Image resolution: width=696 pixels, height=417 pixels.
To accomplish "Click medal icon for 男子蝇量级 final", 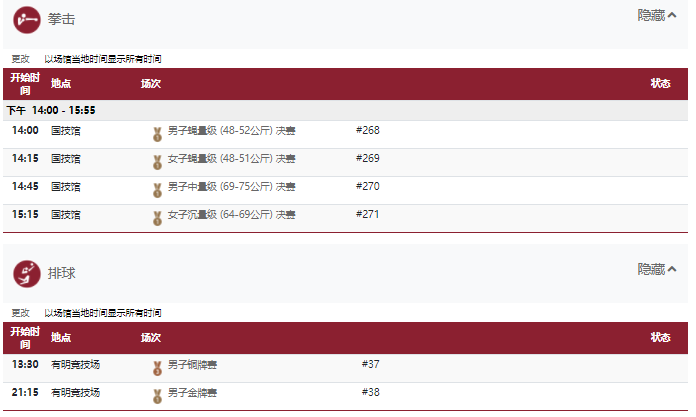I will [157, 134].
